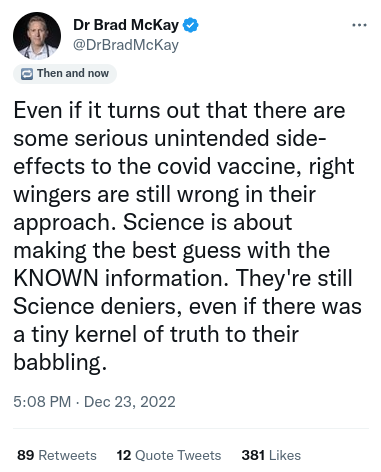Click the tweet text starting with Even if
The image size is (381, 472).
tap(187, 236)
